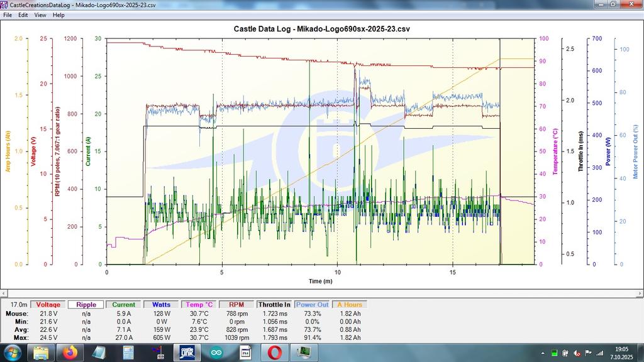The width and height of the screenshot is (644, 362).
Task: Toggle the Ripple series button
Action: (86, 305)
